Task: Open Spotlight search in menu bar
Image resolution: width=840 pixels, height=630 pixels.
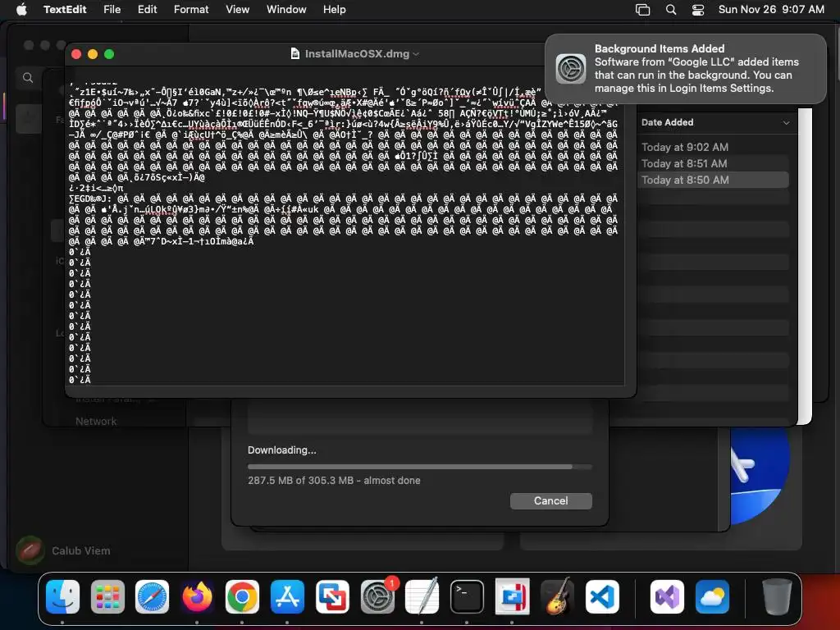Action: (x=671, y=10)
